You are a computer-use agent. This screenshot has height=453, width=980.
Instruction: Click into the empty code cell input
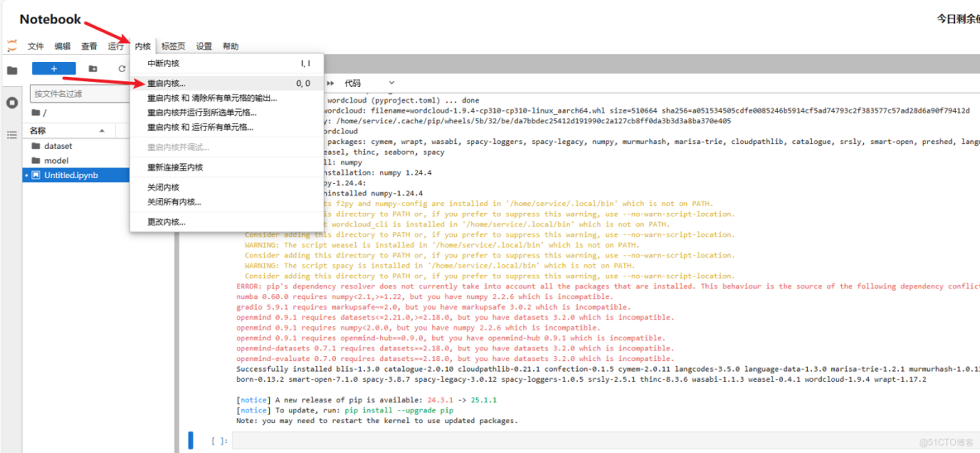coord(605,441)
